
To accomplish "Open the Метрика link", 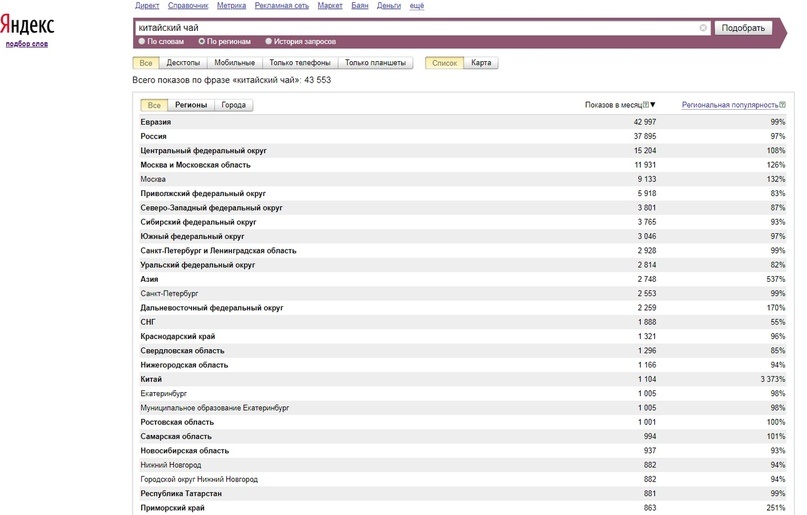I will tap(231, 6).
